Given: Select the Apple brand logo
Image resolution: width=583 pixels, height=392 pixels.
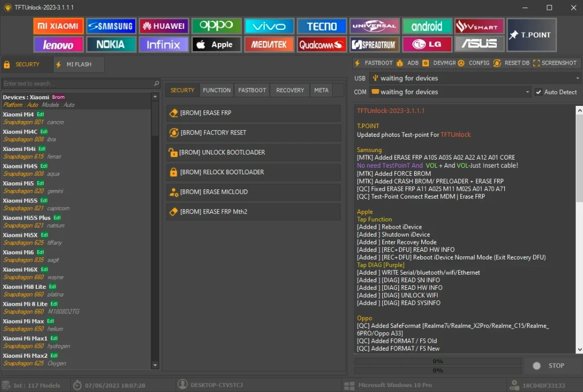Looking at the screenshot, I should click(x=217, y=45).
